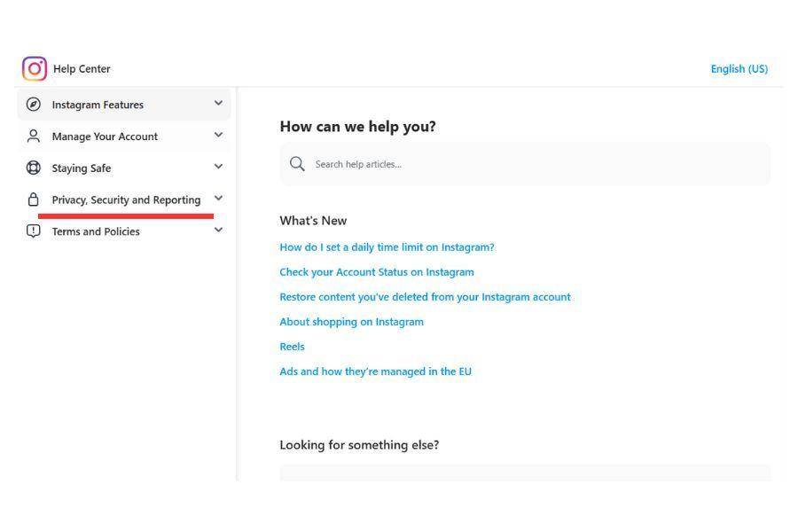Viewport: 798px width, 532px height.
Task: Open the Reels article link
Action: click(292, 347)
